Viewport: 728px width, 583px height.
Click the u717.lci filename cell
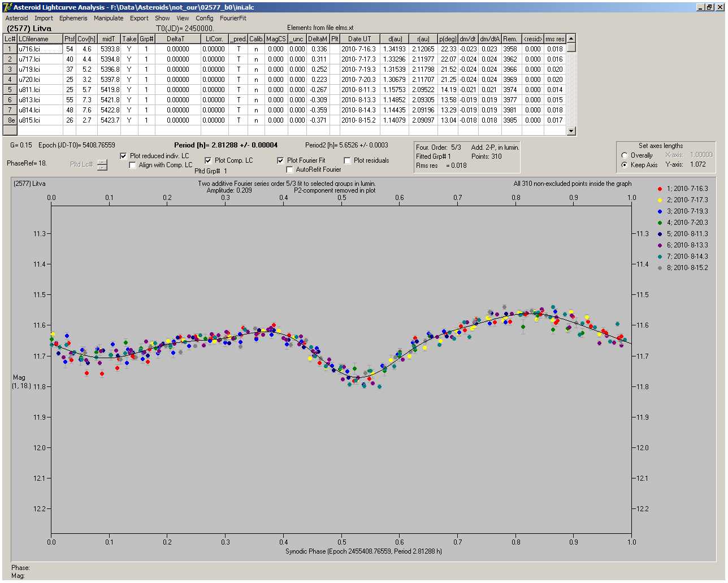point(40,59)
